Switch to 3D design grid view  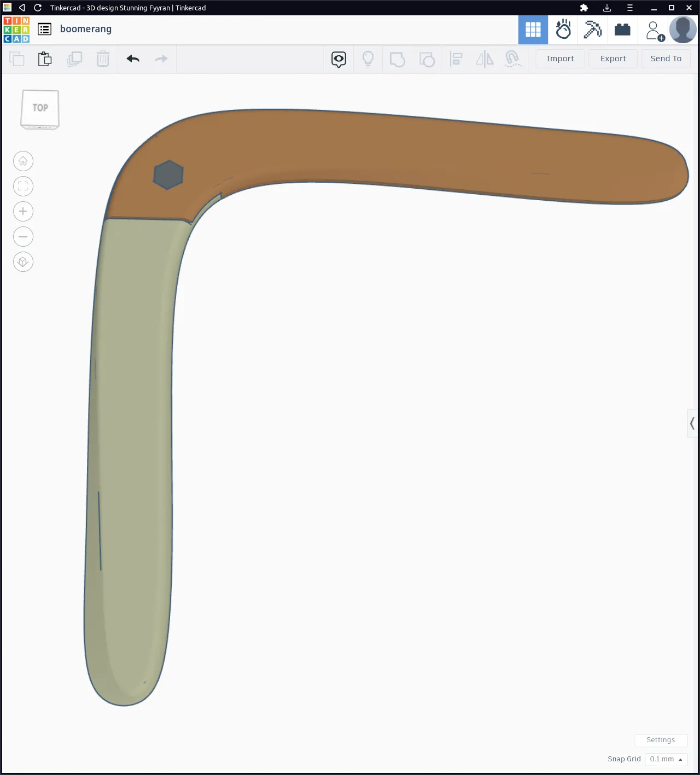pos(533,30)
